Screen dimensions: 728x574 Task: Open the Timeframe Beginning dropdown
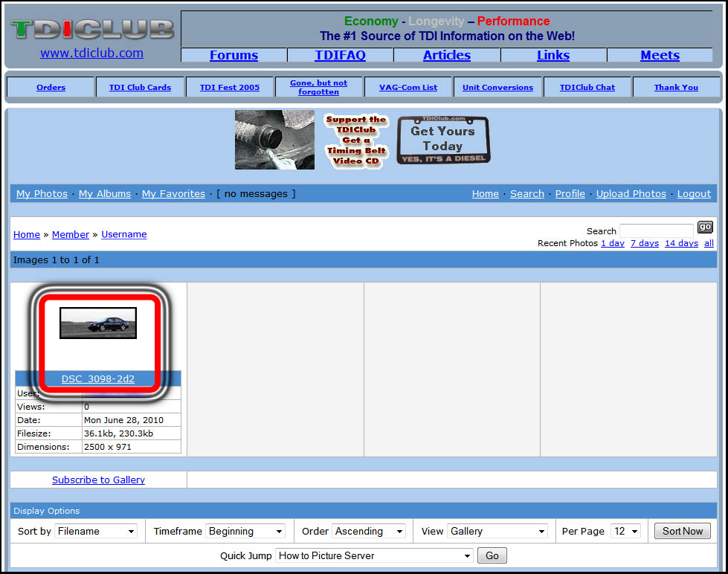(x=245, y=531)
